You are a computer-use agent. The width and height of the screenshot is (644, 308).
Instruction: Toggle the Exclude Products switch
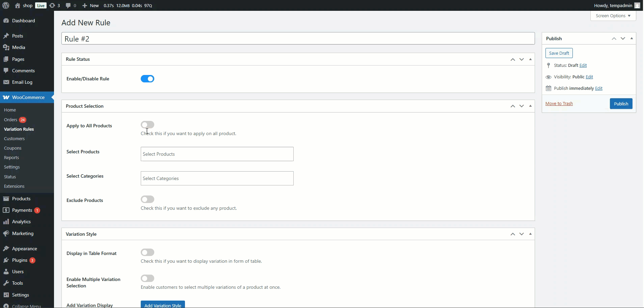click(147, 199)
